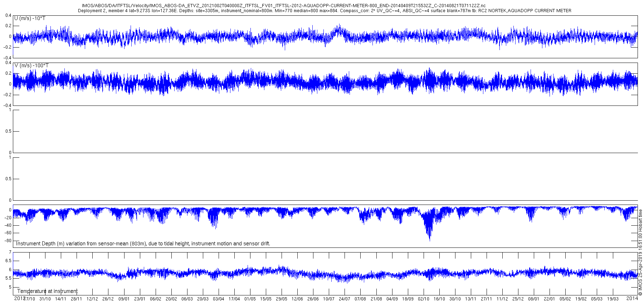Click the '5.5' tick on the temperature axis
Screen dimensions: 644x304
8,278
